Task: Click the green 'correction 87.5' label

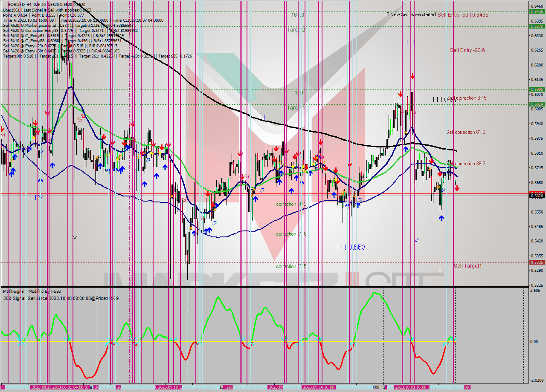Action: (x=291, y=266)
